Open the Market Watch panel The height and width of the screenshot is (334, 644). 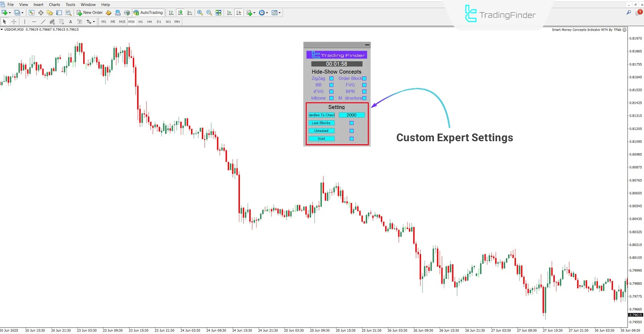pyautogui.click(x=32, y=12)
